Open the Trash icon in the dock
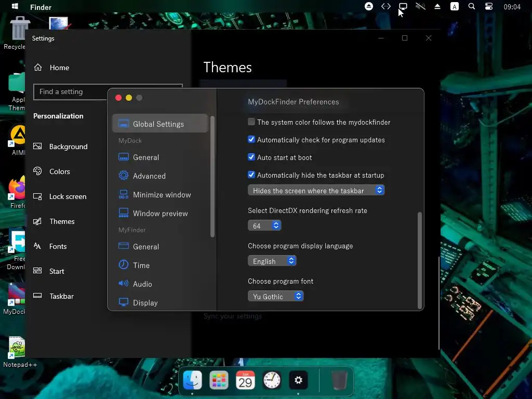Image resolution: width=532 pixels, height=399 pixels. click(x=339, y=380)
